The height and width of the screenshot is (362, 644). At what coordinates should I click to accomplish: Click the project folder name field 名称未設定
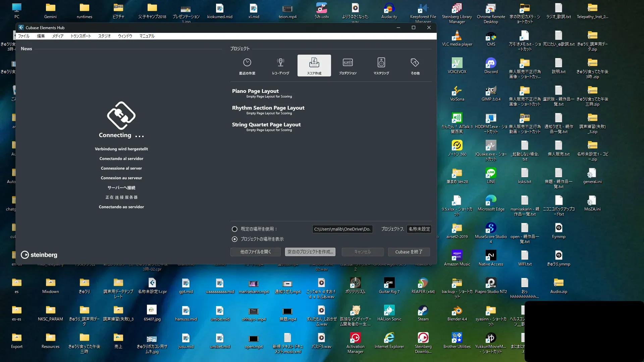[419, 229]
